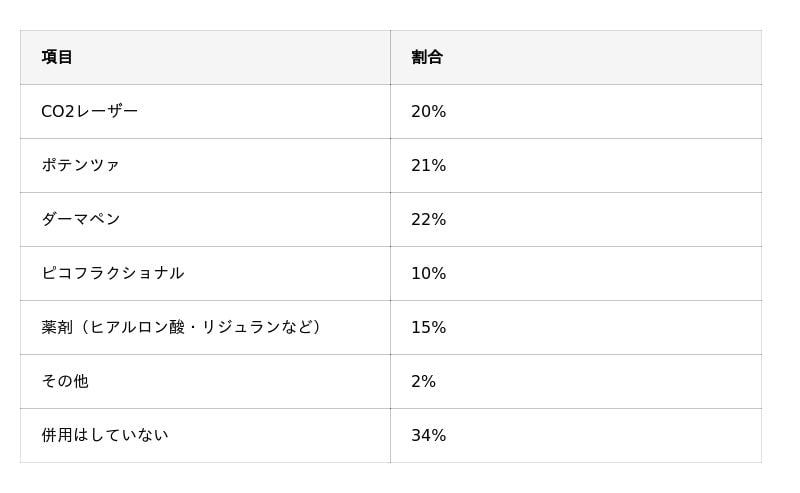Click the いない ending of the last row label

point(145,435)
